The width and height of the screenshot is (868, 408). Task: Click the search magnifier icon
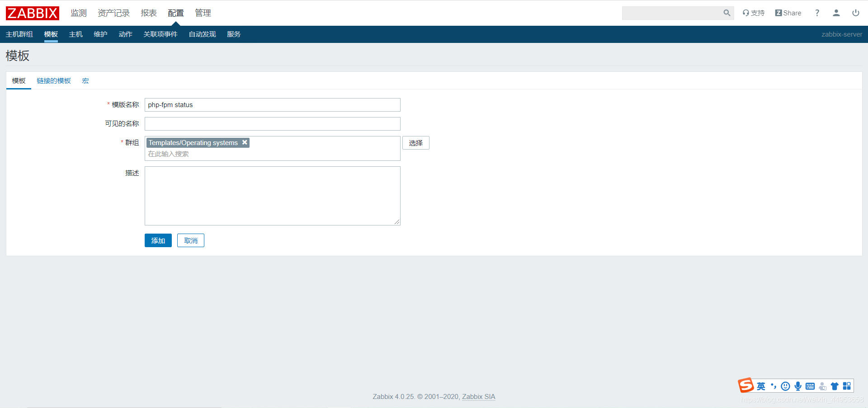point(726,13)
